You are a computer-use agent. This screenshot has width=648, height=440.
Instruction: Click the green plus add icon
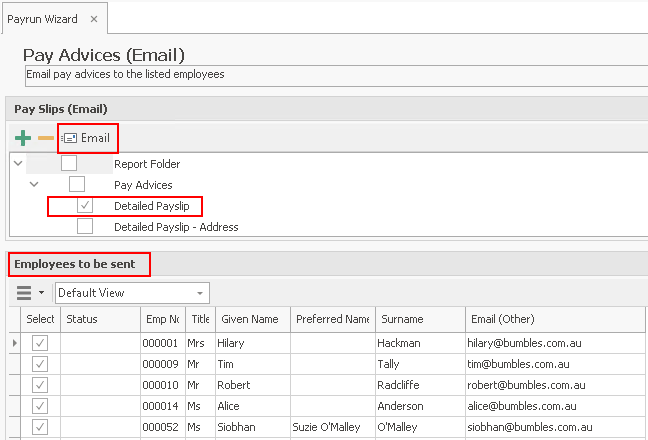[23, 138]
